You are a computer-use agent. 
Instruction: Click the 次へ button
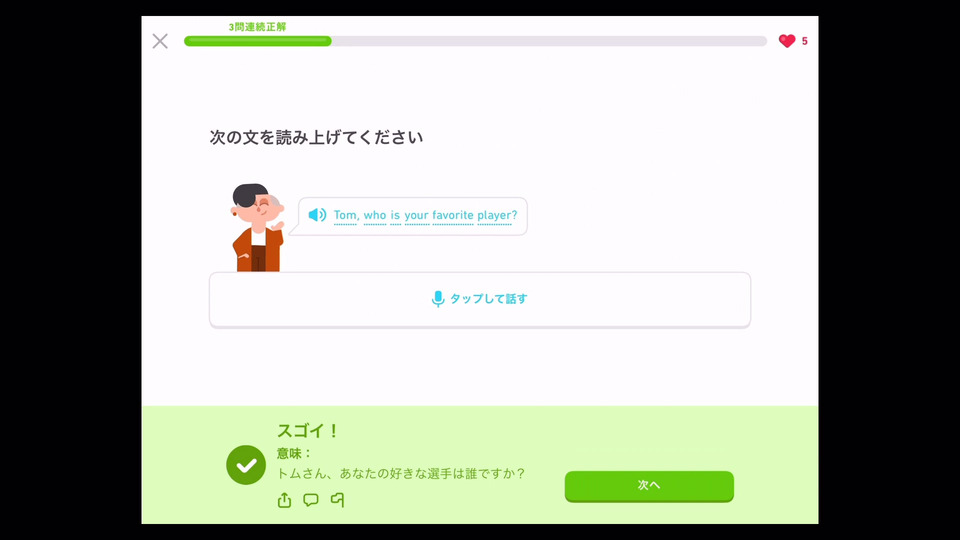(649, 486)
